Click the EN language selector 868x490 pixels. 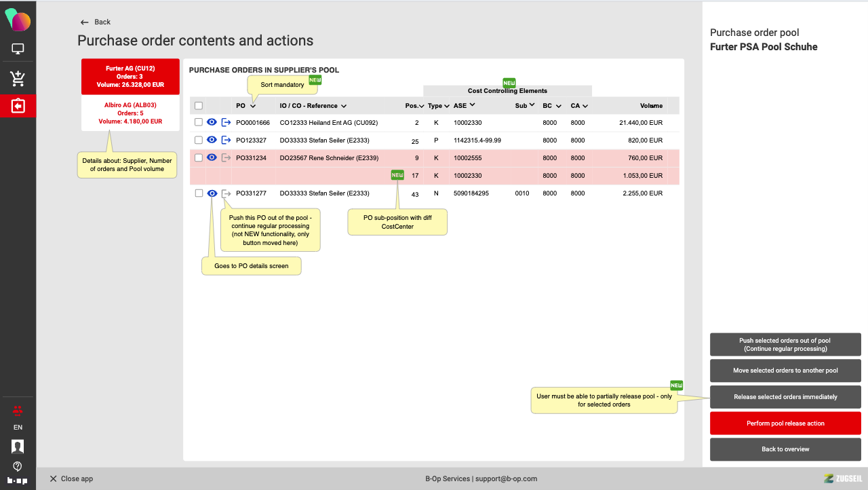pos(18,428)
